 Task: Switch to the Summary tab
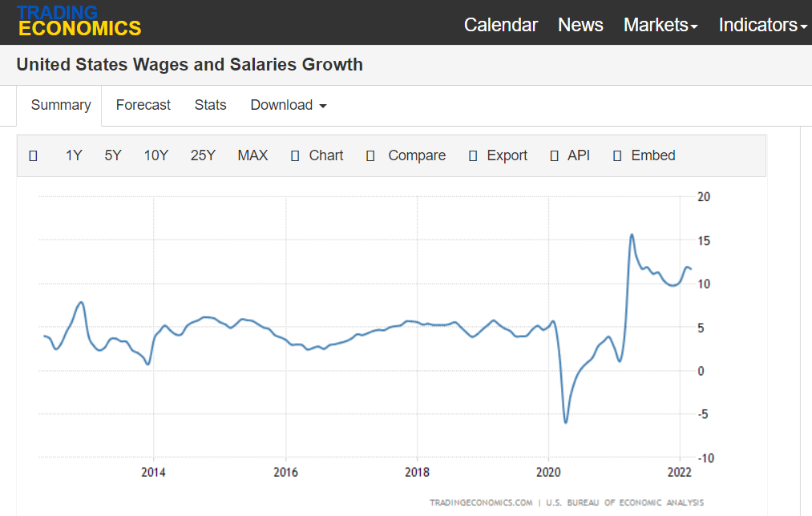tap(61, 105)
